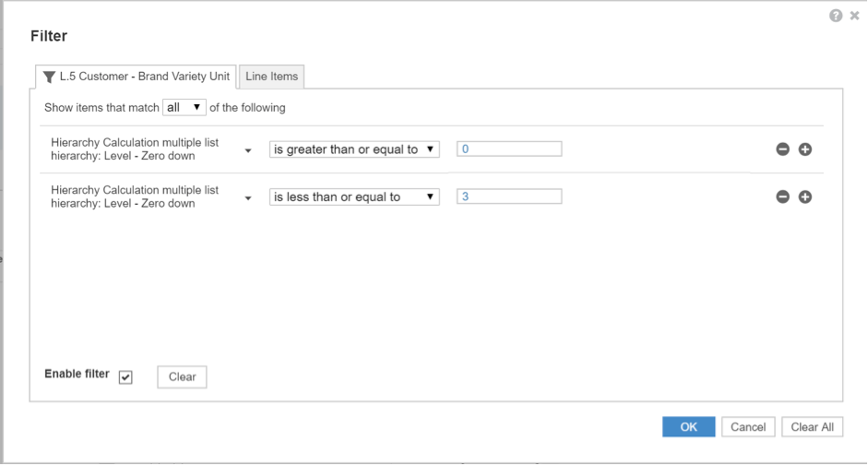868x465 pixels.
Task: Click the Clear All button
Action: click(812, 427)
